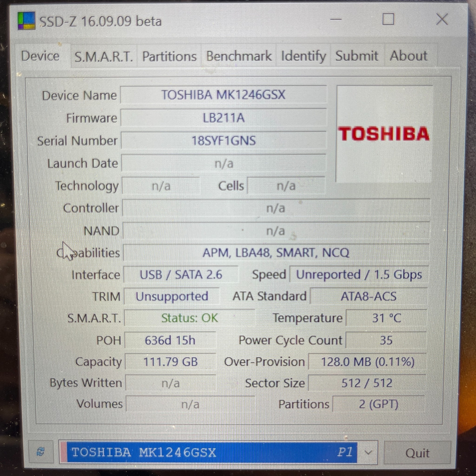Select the Device tab

point(40,56)
